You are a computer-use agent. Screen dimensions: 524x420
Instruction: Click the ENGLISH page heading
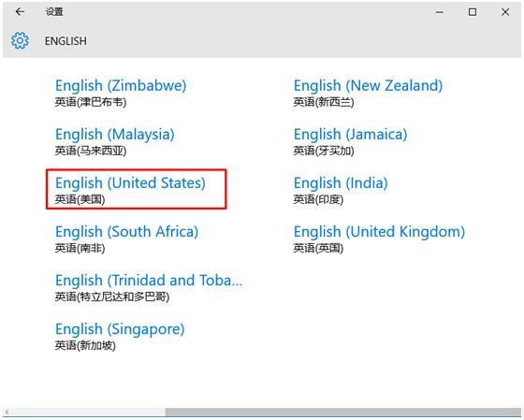click(65, 41)
